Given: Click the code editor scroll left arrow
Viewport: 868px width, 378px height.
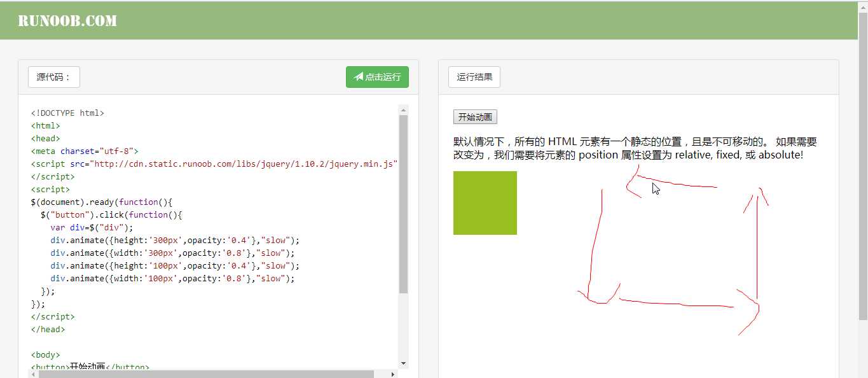Looking at the screenshot, I should click(34, 374).
